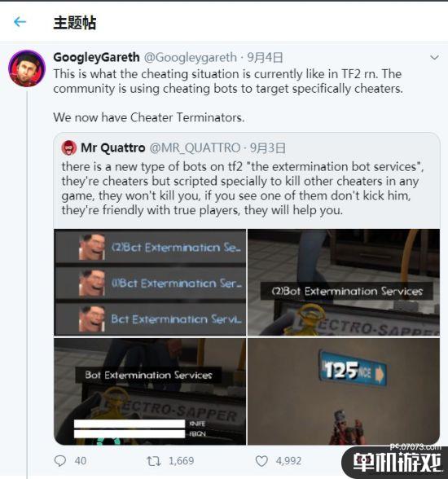Click the 单机游戏 watermark logo
448x479 pixels.
397,462
